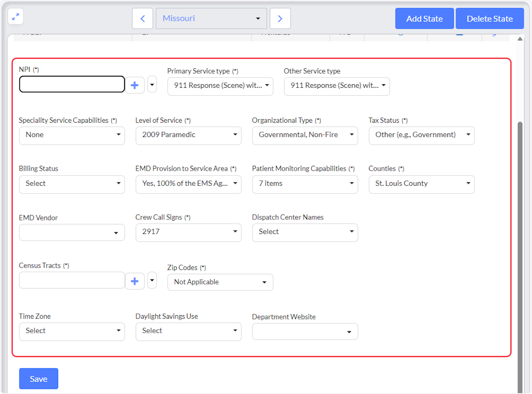Viewport: 532px width, 394px height.
Task: Open the Organizational Type dropdown
Action: tap(305, 135)
